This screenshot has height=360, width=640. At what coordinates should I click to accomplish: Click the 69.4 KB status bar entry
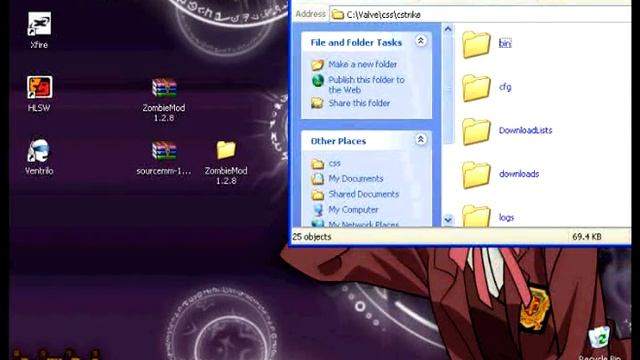587,237
